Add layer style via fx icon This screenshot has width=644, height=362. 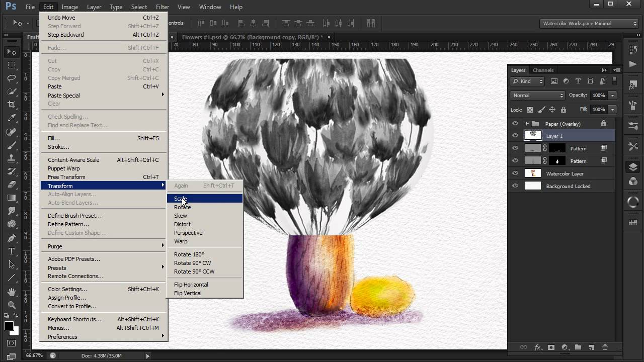point(537,347)
